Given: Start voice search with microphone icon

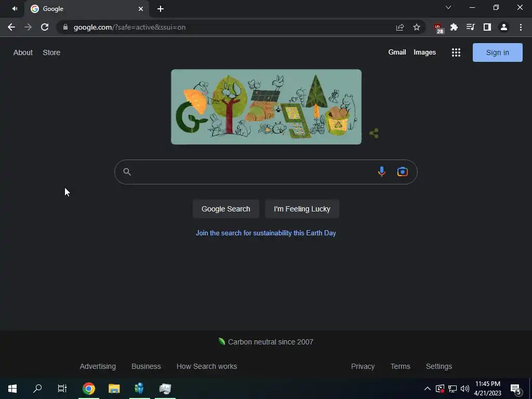Looking at the screenshot, I should (x=382, y=171).
